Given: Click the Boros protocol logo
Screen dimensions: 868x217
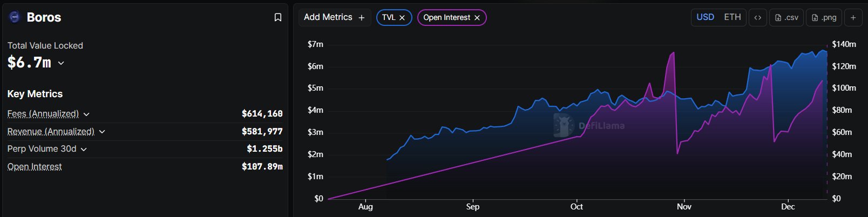Looking at the screenshot, I should (15, 17).
